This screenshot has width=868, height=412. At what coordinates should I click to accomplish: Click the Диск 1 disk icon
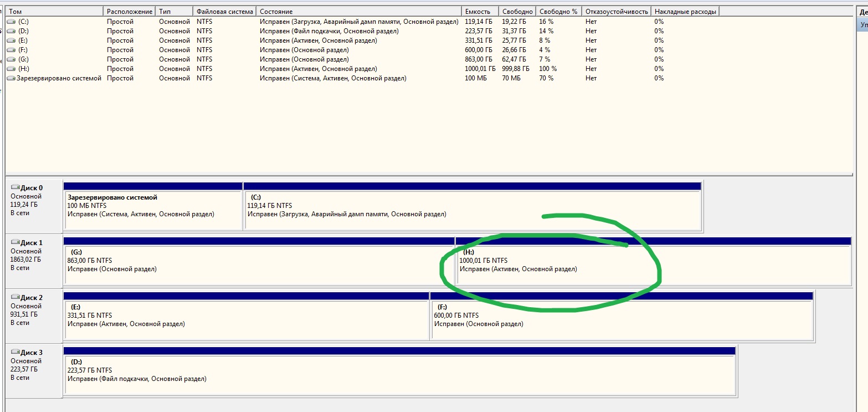click(15, 242)
